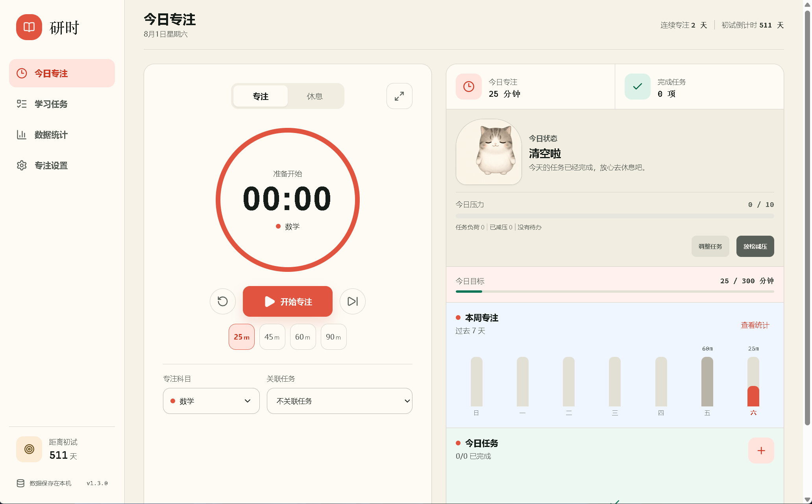Click the 今日目标 progress bar
This screenshot has width=812, height=504.
pyautogui.click(x=615, y=292)
